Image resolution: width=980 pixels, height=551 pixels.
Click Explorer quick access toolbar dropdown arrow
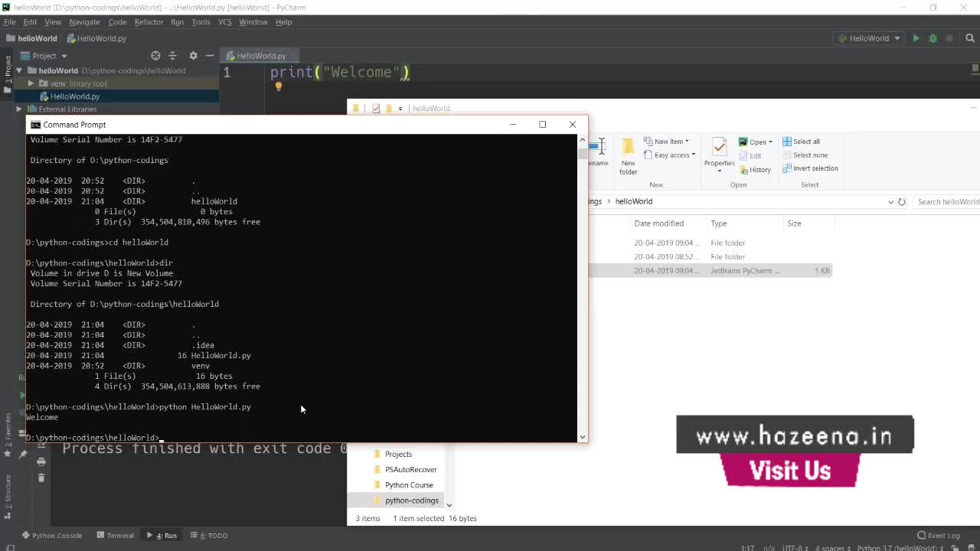[x=400, y=109]
